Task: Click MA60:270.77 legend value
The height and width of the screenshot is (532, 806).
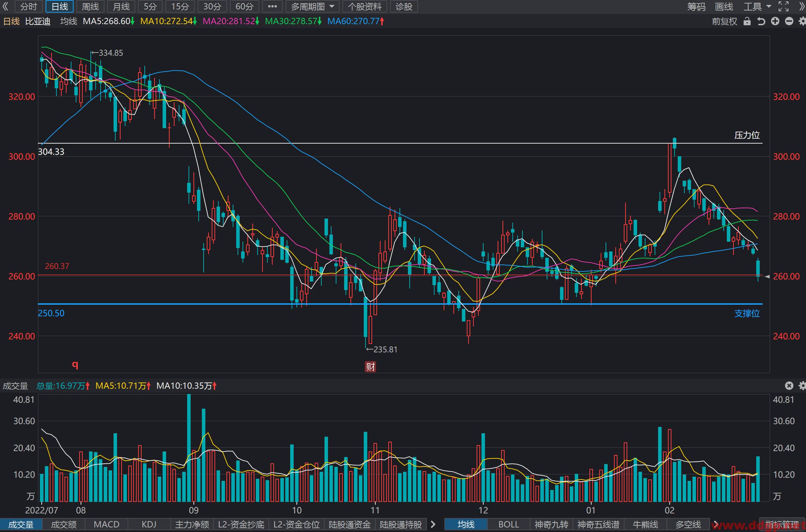Action: pos(356,21)
